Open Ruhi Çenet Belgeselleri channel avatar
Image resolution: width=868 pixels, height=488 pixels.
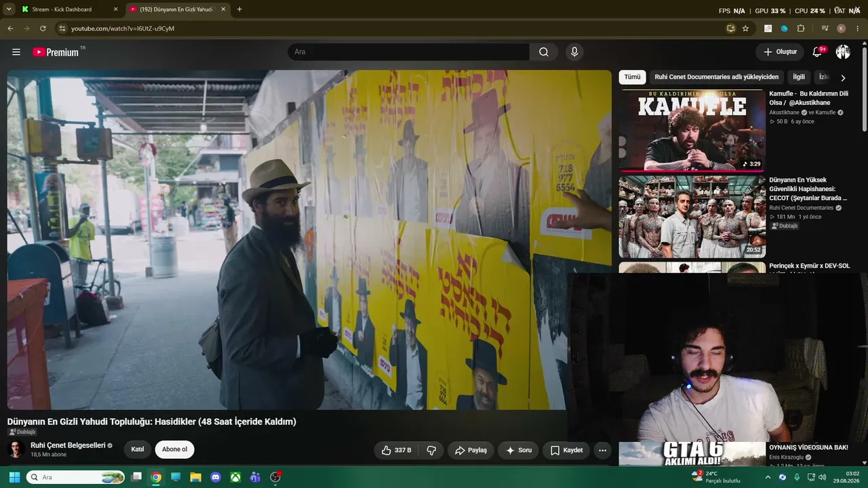[16, 449]
